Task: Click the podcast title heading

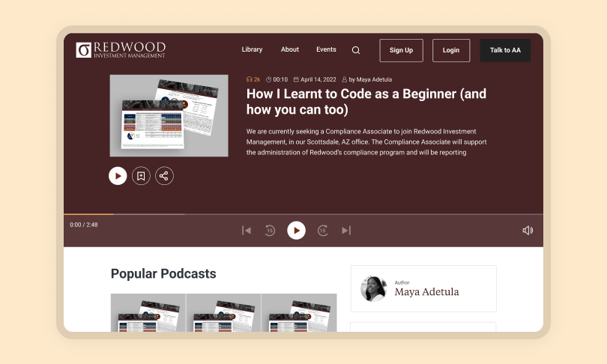Action: (366, 102)
